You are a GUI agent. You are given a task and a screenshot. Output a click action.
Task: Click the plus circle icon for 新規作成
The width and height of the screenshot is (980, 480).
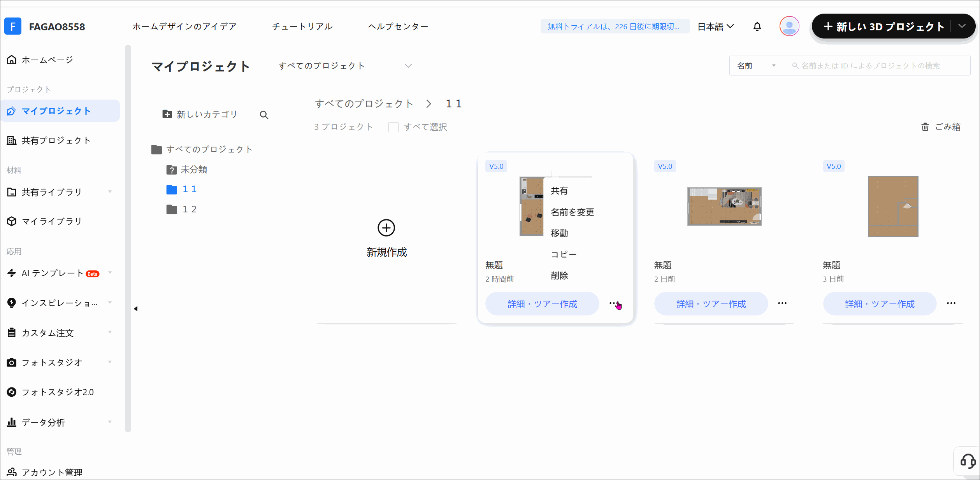386,228
